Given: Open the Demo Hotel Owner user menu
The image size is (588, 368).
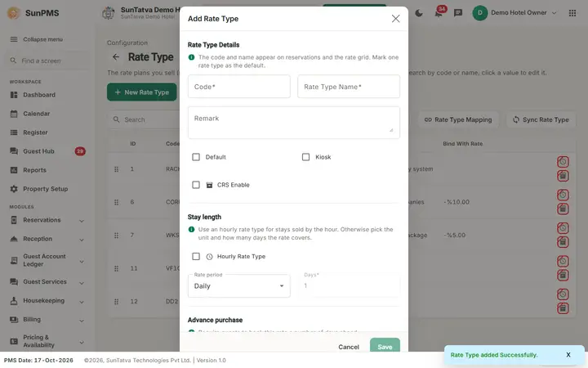Looking at the screenshot, I should (x=514, y=13).
